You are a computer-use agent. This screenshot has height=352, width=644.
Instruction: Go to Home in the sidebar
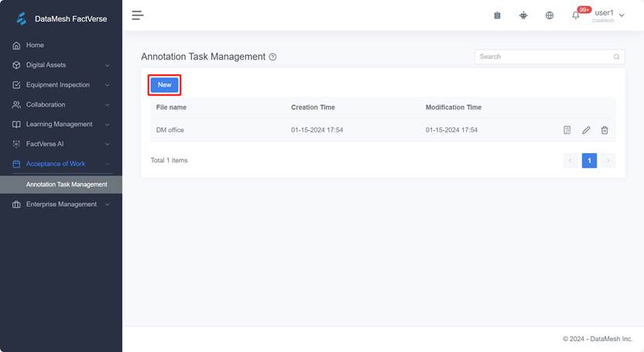[35, 46]
